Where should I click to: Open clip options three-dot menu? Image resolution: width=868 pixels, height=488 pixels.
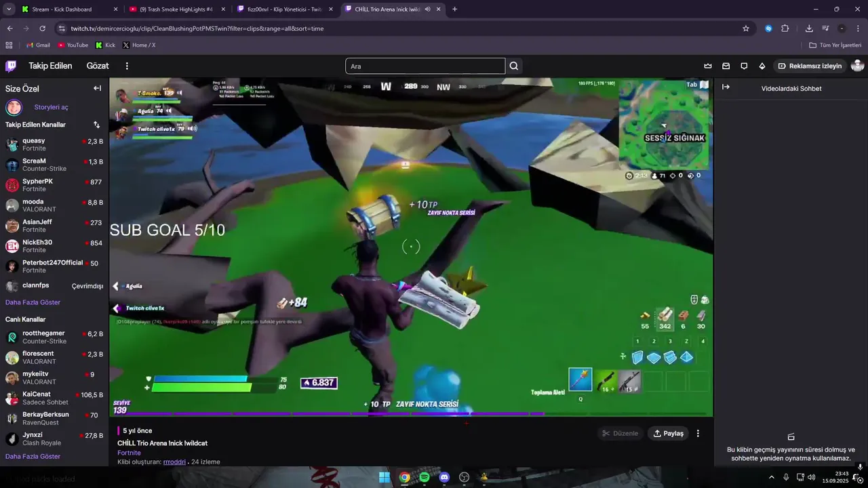[x=698, y=433]
